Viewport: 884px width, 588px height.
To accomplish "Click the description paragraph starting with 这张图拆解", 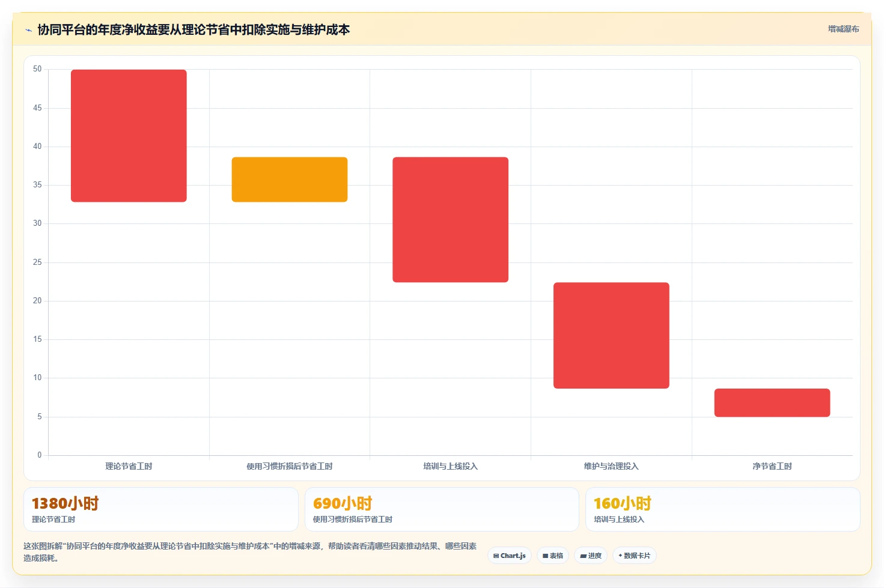I will 250,552.
